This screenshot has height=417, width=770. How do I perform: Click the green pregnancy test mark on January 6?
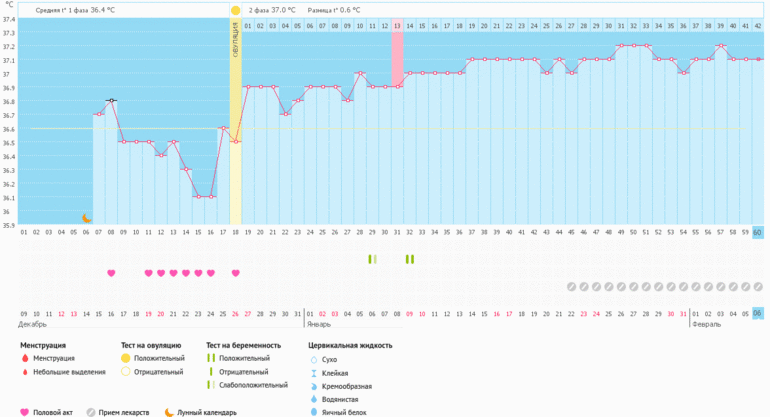tap(373, 259)
